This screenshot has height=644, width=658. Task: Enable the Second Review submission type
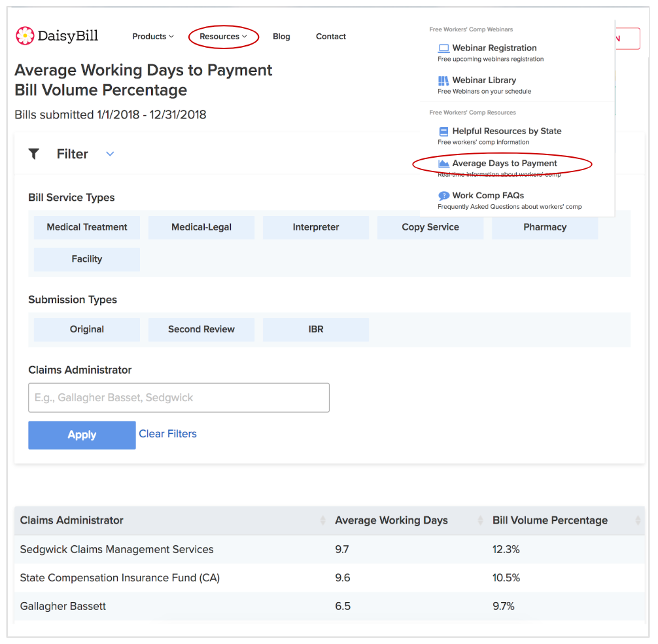click(201, 329)
